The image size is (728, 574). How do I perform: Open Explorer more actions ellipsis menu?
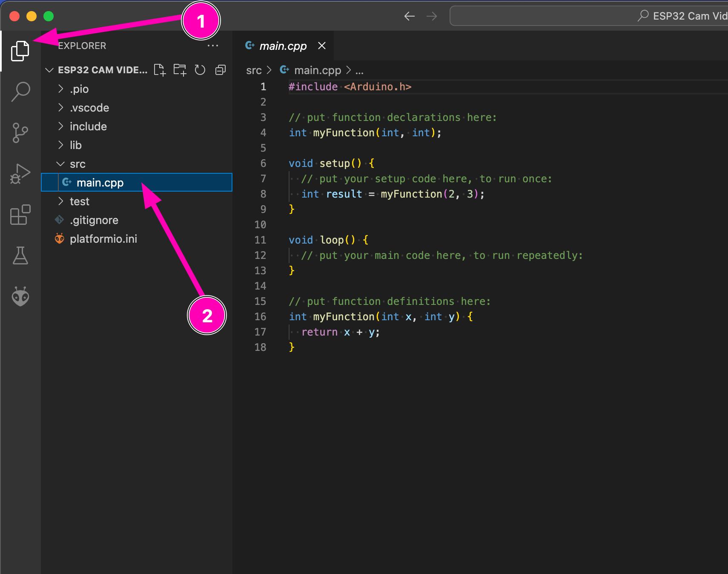pyautogui.click(x=213, y=46)
